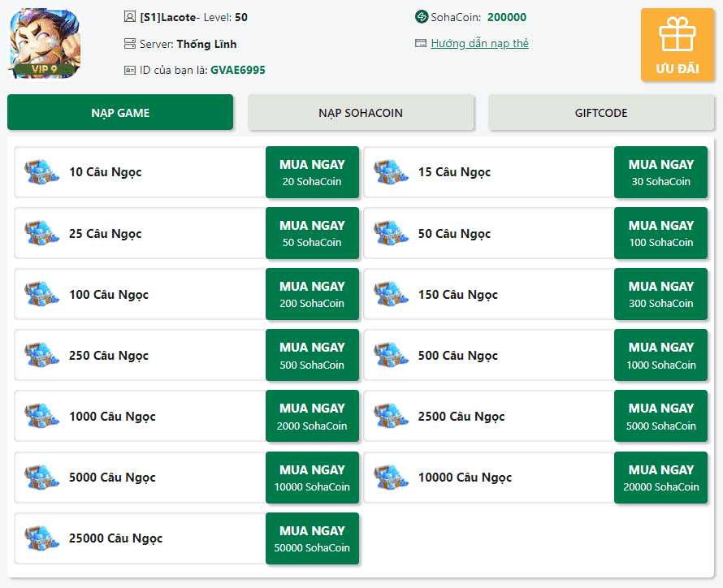Screen dimensions: 723x588
Task: Click the card icon beside Hướng dẫn nạp thẻ
Action: 421,43
